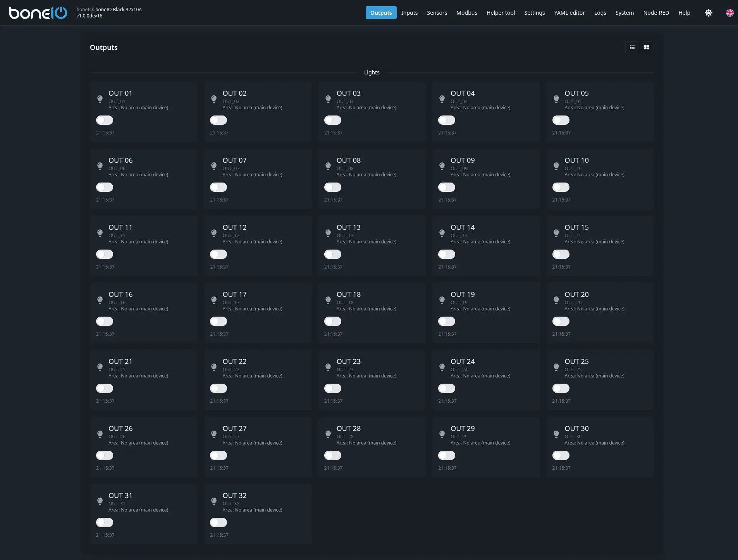Switch to grid view of outputs
The height and width of the screenshot is (560, 738).
click(x=646, y=47)
